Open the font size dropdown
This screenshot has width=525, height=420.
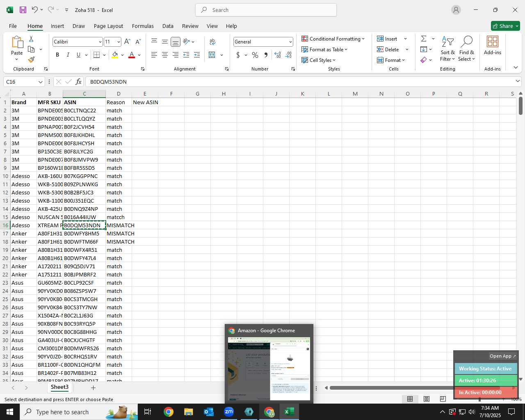pos(119,42)
